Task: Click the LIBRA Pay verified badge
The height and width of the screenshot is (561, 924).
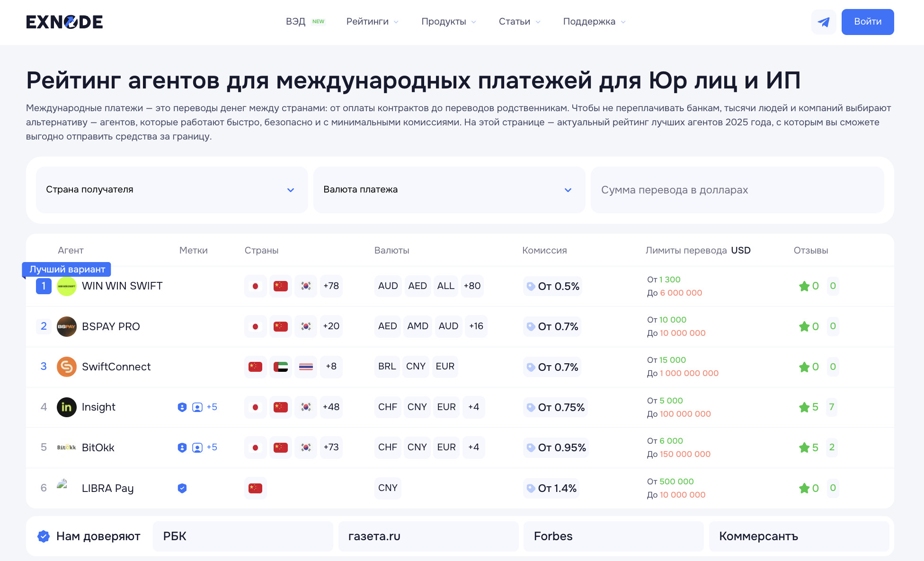Action: [x=182, y=488]
